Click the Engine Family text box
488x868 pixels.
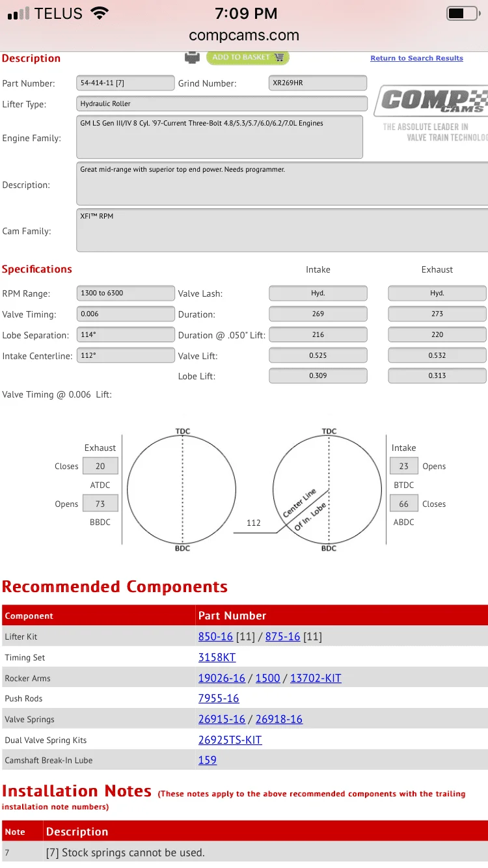[219, 137]
